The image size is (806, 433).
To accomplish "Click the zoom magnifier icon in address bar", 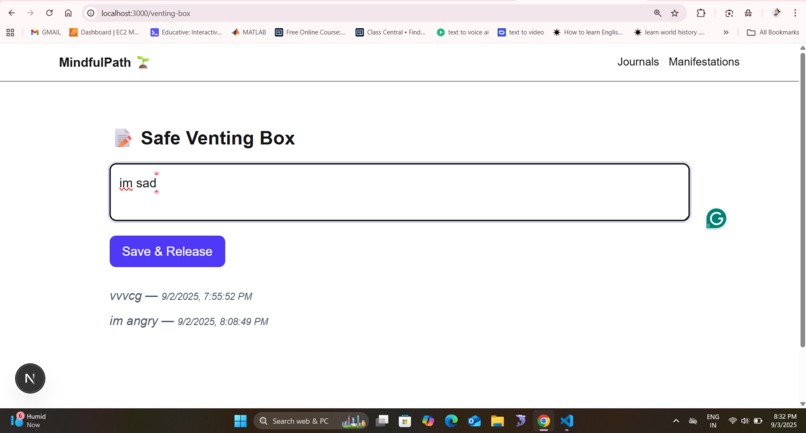I will pos(657,13).
